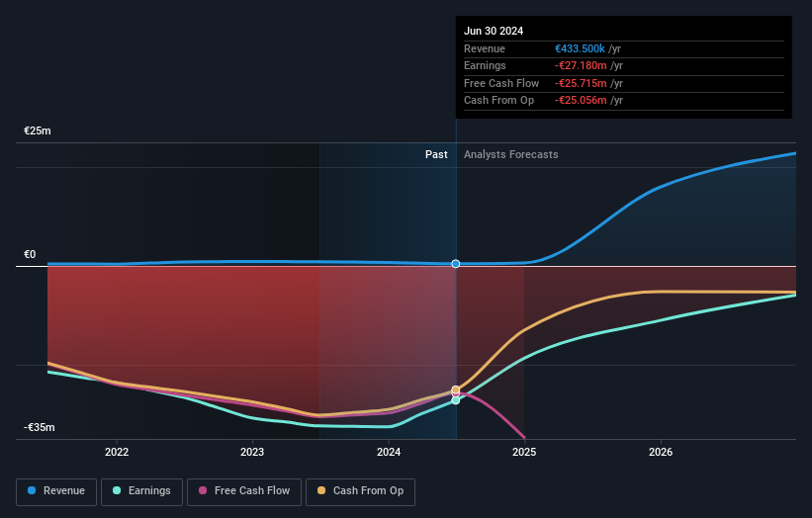This screenshot has width=812, height=518.
Task: Click the teal Earnings legend dot
Action: pyautogui.click(x=117, y=490)
